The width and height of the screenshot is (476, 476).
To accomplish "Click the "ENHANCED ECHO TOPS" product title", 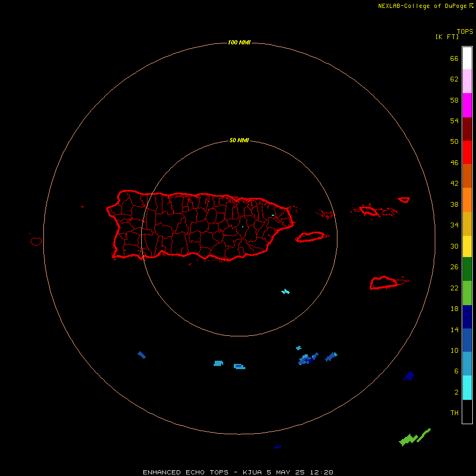I will tap(186, 472).
